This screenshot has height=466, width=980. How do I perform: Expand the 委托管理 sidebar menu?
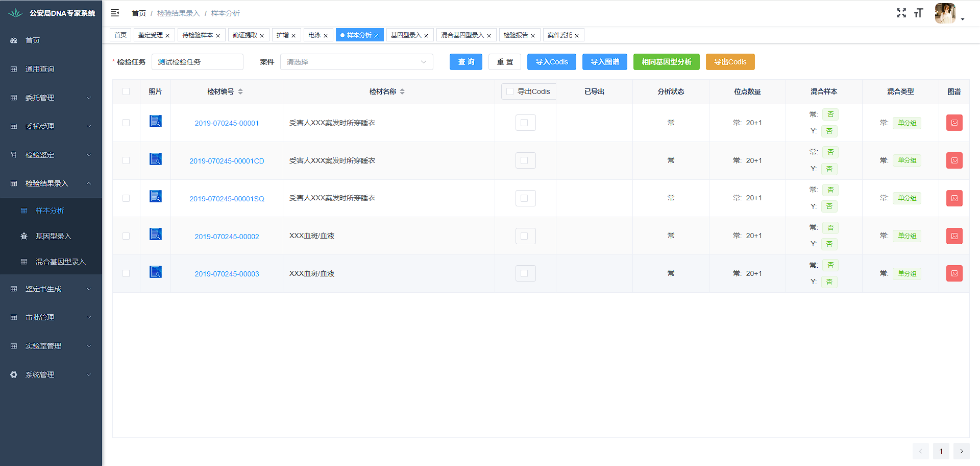coord(51,98)
